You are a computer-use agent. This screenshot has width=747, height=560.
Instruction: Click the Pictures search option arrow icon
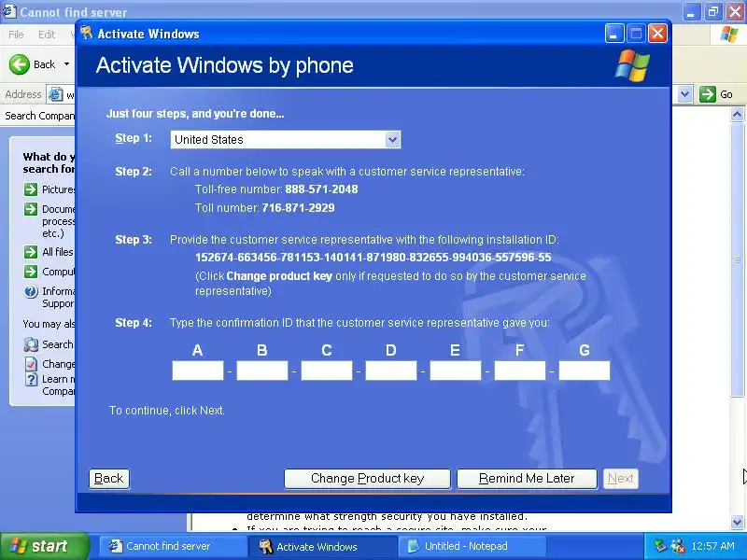tap(31, 189)
